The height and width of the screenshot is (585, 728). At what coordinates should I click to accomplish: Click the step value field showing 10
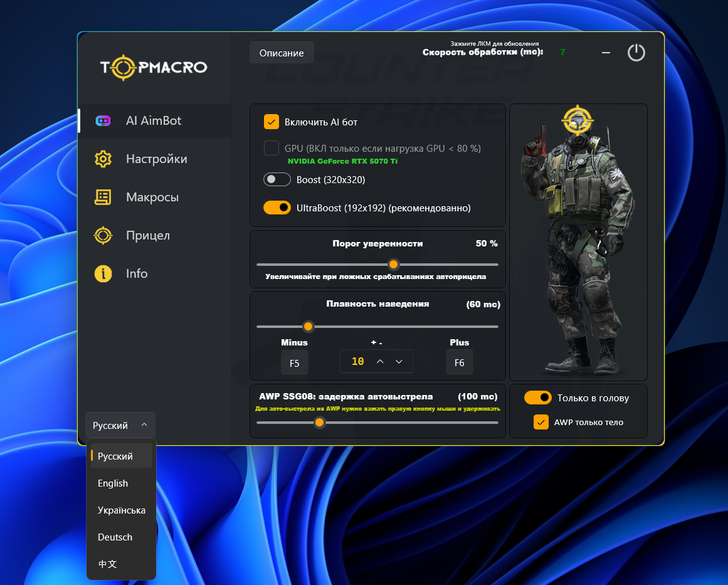pyautogui.click(x=376, y=361)
